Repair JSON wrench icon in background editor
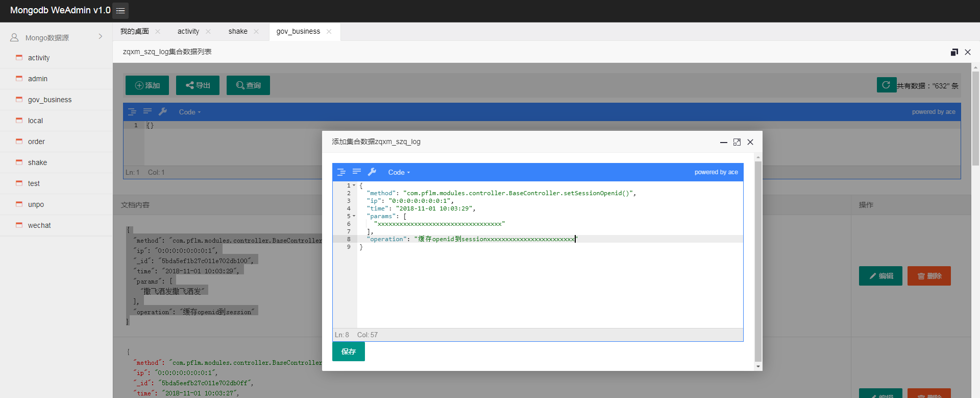The width and height of the screenshot is (980, 398). click(x=163, y=111)
